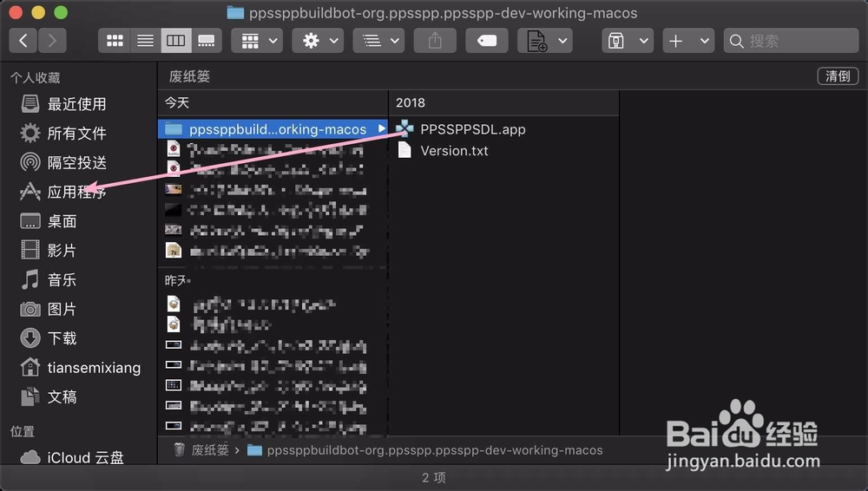Viewport: 868px width, 491px height.
Task: Expand the ppssppbuild folder disclosure arrow
Action: 381,128
